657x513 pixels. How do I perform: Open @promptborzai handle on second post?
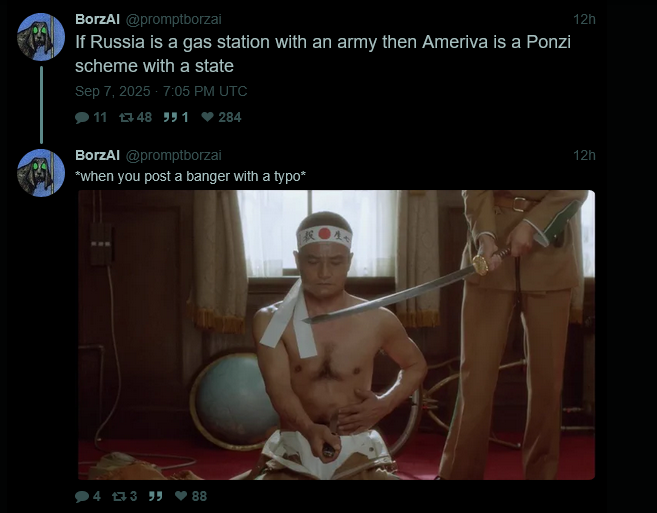click(173, 155)
